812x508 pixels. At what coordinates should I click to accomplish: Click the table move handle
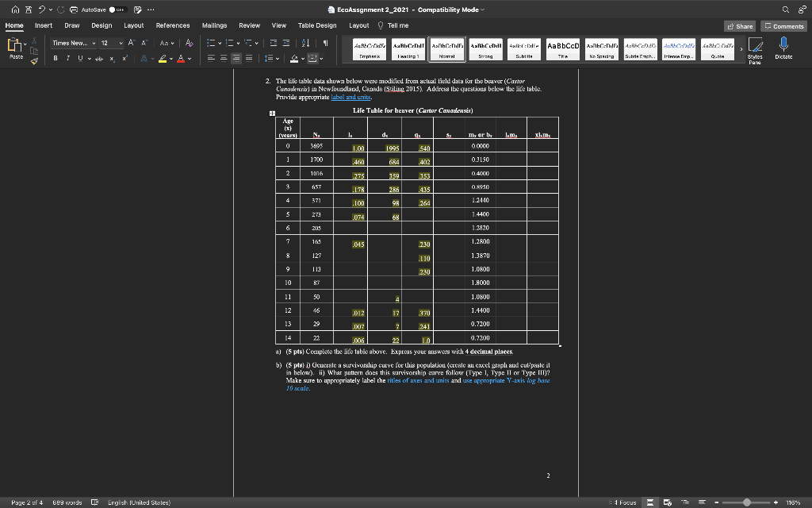[x=272, y=113]
